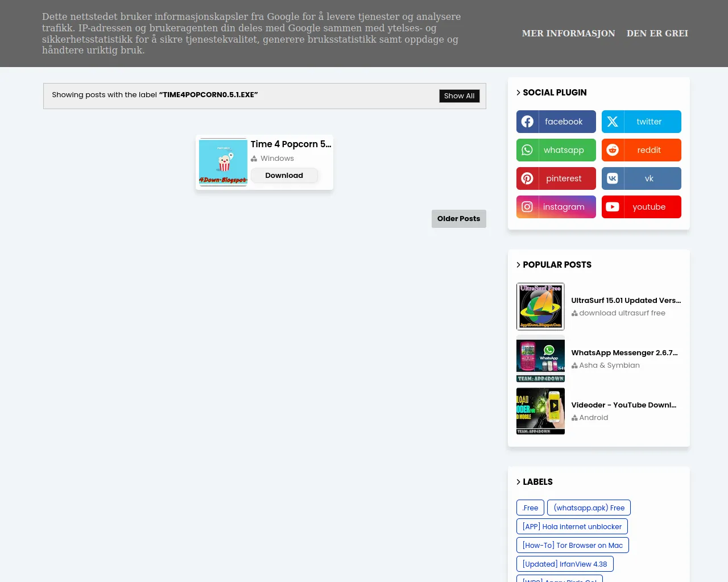
Task: Open the Windows category link
Action: tap(277, 159)
